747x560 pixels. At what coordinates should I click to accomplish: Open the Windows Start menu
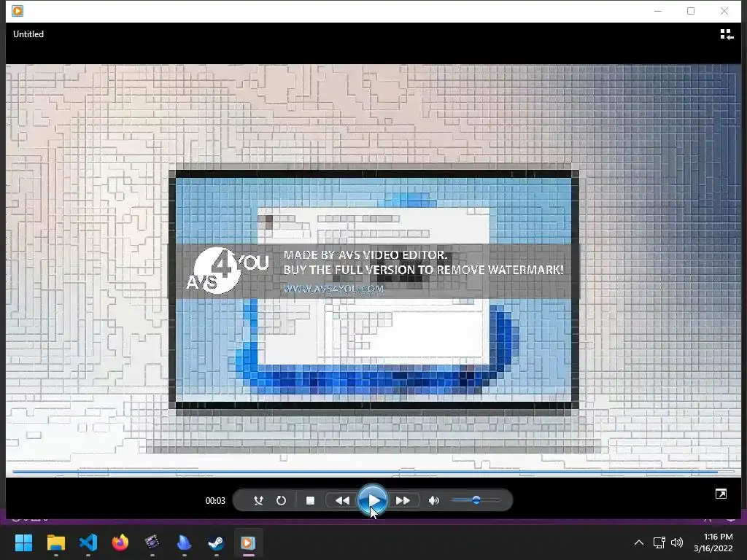pos(23,542)
